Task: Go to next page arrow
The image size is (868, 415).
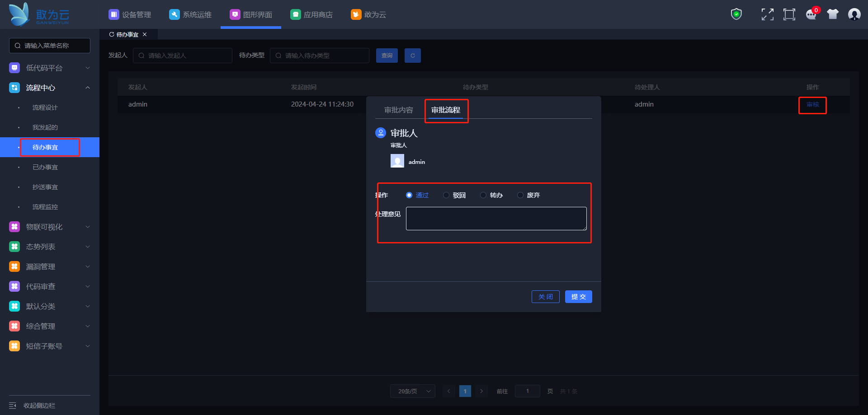Action: tap(481, 391)
